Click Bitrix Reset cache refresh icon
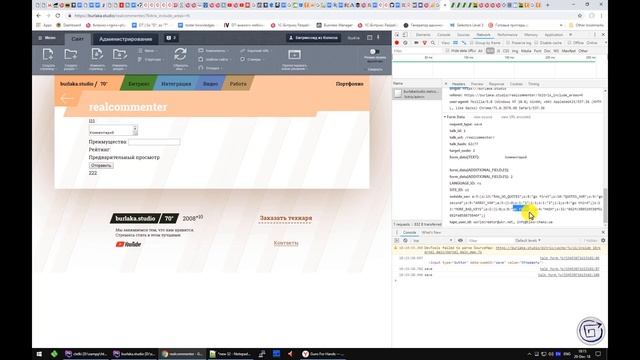The width and height of the screenshot is (640, 360). click(180, 54)
